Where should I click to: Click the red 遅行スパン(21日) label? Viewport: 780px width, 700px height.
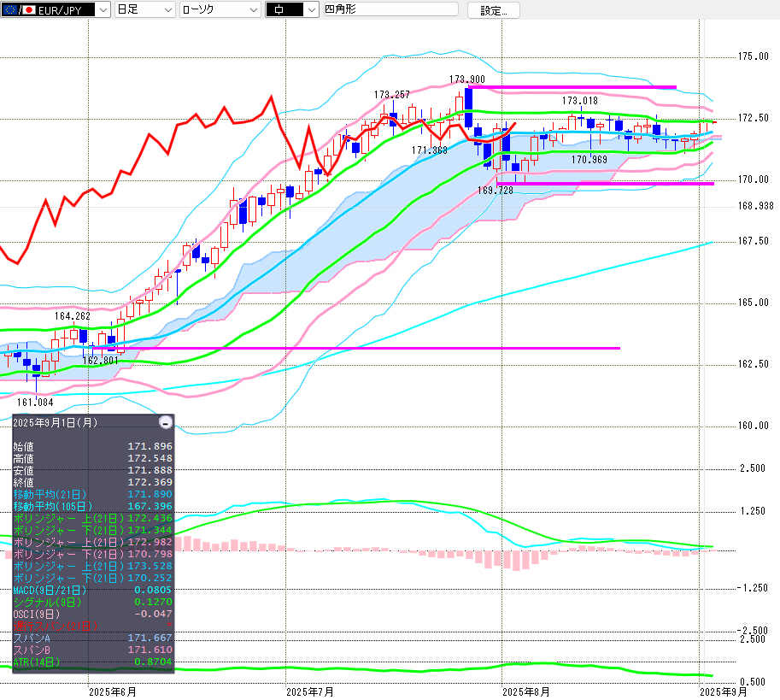[x=56, y=626]
